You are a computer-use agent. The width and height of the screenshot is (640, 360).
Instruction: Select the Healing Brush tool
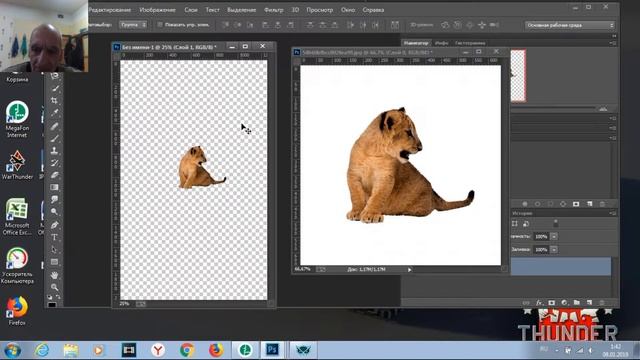[54, 126]
